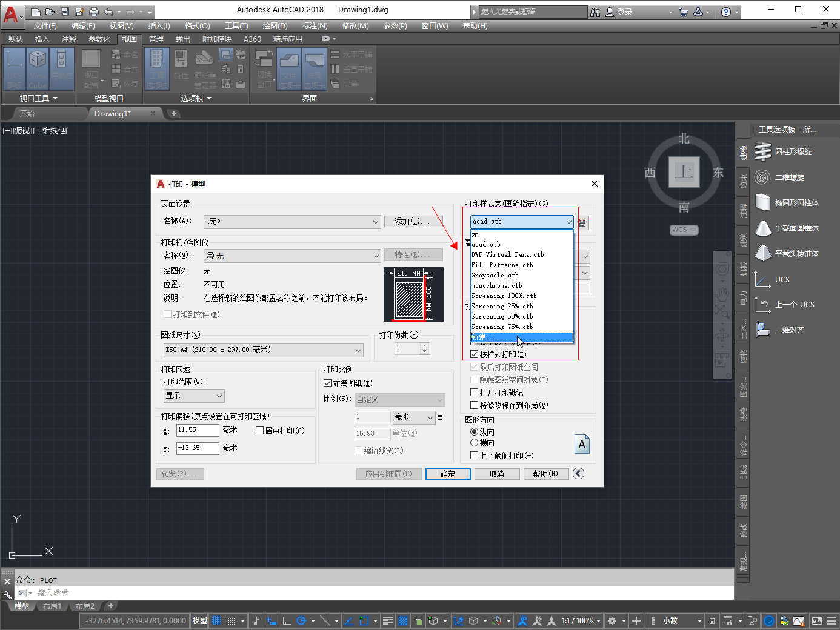
Task: Open the page setup name dropdown
Action: [292, 222]
